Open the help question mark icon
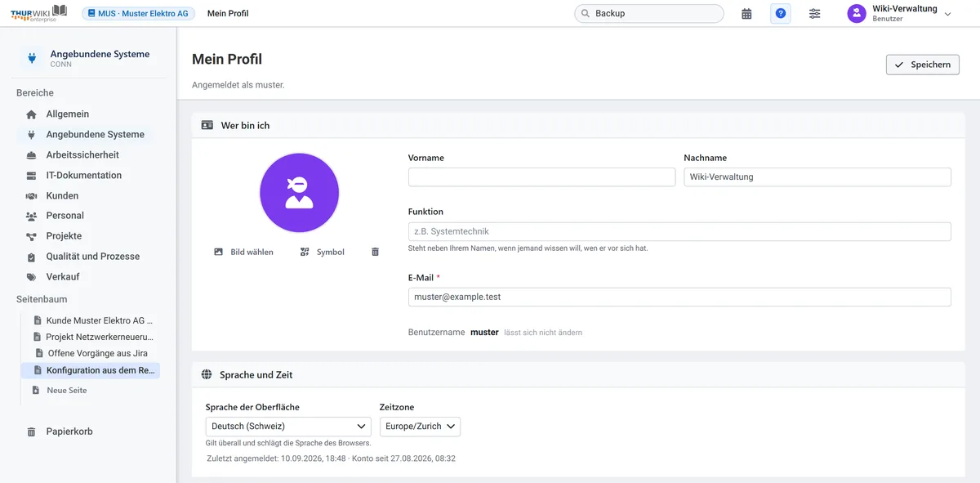This screenshot has width=980, height=483. [x=781, y=14]
